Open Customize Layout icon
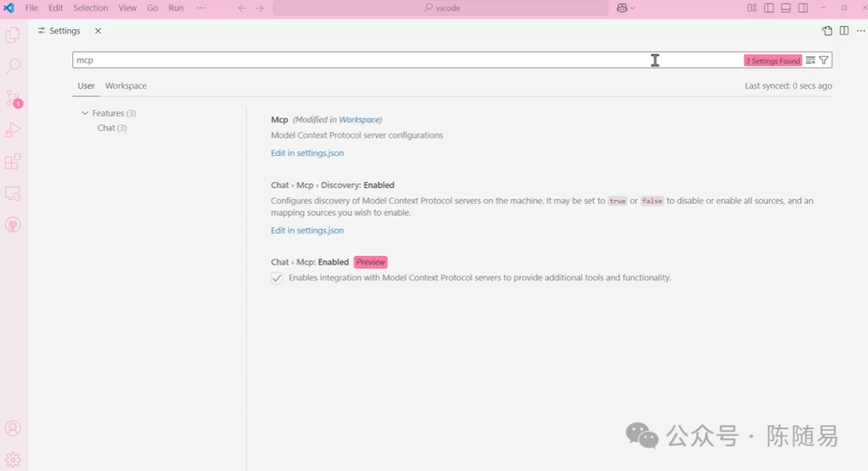 click(x=751, y=8)
